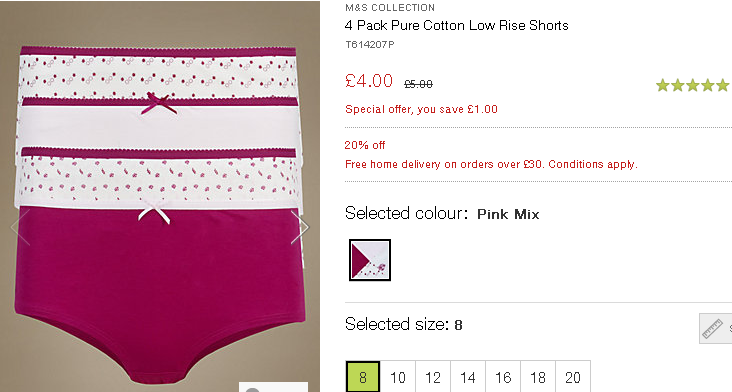Show the next product image with right arrow
The width and height of the screenshot is (732, 392).
coord(300,227)
